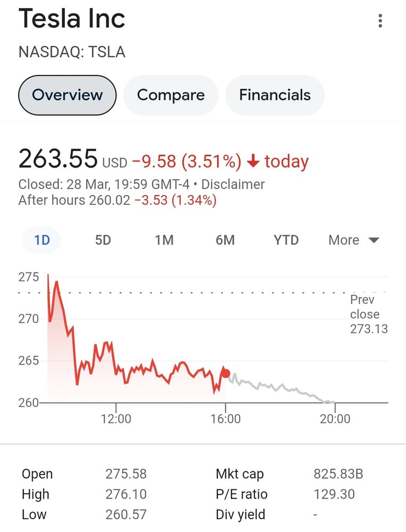This screenshot has height=532, width=406.
Task: Click the 20:00 marker on chart axis
Action: [x=335, y=419]
